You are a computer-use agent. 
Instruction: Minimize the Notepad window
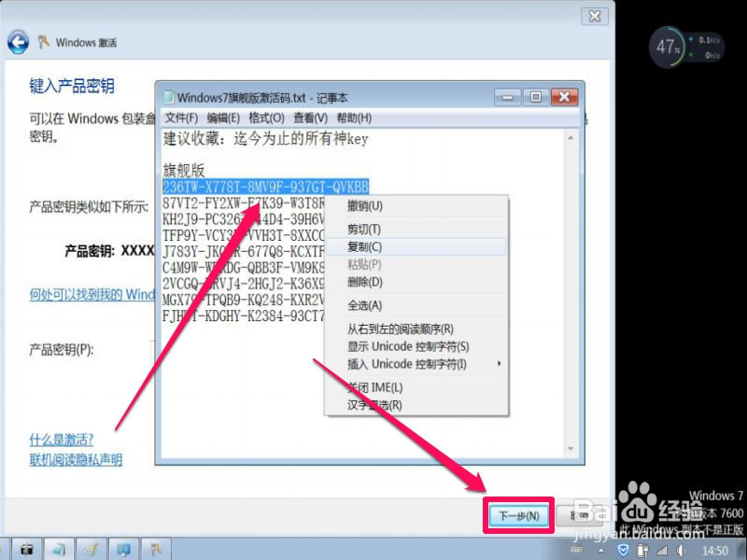point(507,98)
